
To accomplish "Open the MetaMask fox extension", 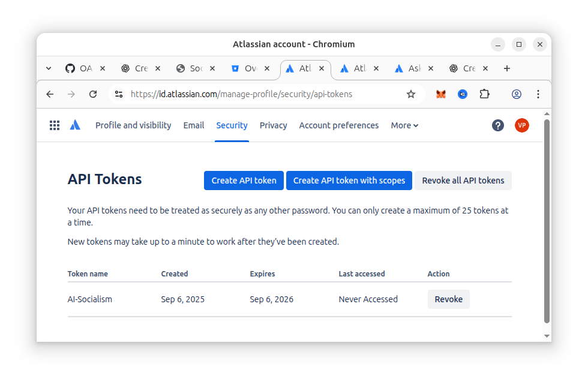I will 441,94.
